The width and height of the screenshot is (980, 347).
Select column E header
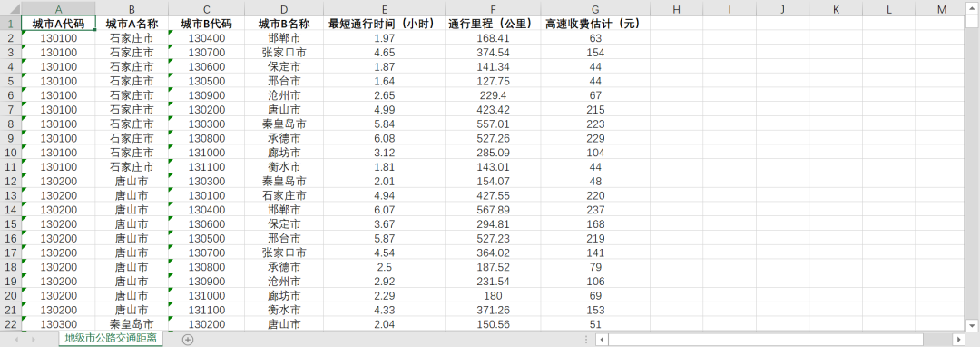[384, 9]
